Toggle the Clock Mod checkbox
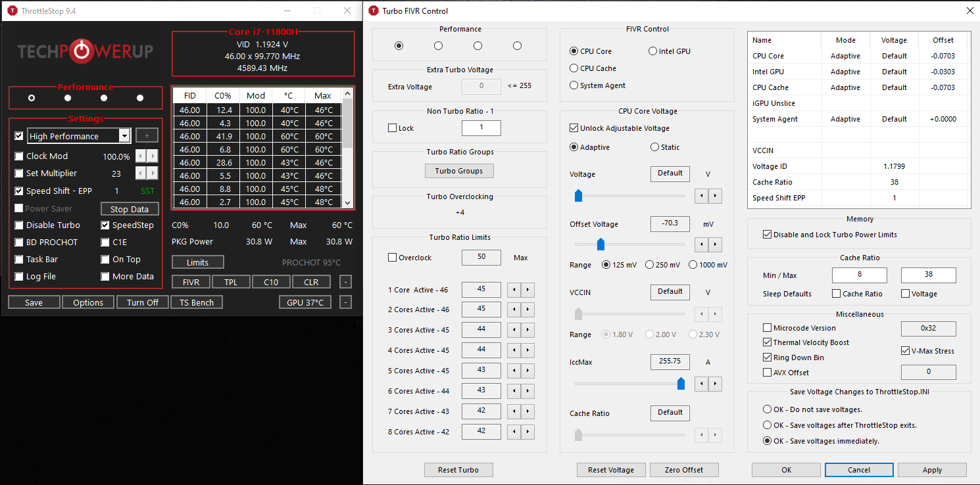Viewport: 980px width, 485px height. pos(19,156)
